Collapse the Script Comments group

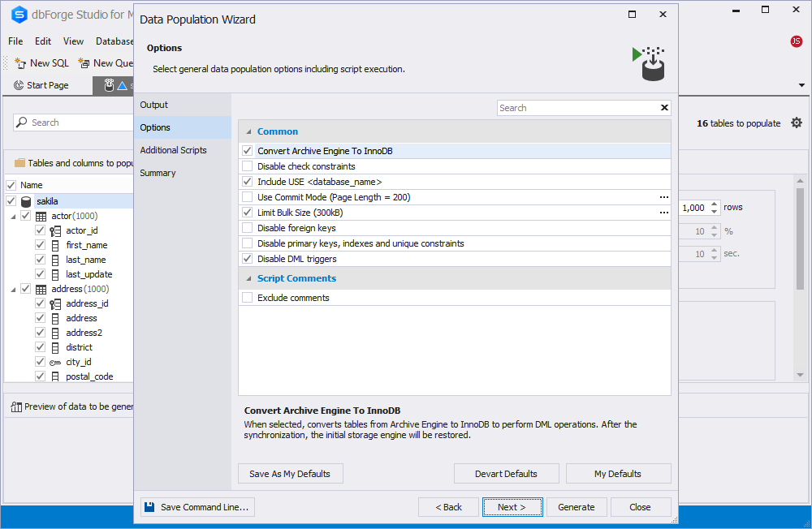click(248, 278)
